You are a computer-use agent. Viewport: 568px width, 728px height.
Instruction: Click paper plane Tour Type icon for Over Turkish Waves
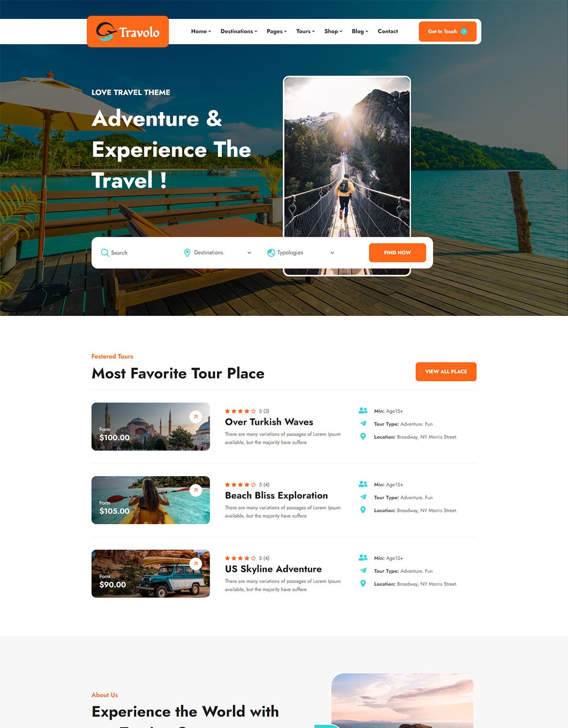(363, 424)
